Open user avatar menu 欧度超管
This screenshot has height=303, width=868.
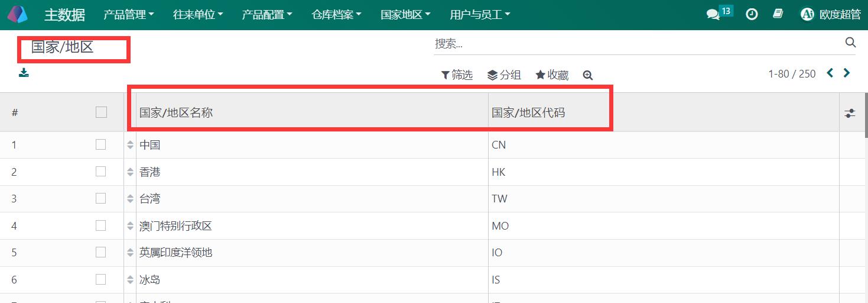[x=830, y=14]
